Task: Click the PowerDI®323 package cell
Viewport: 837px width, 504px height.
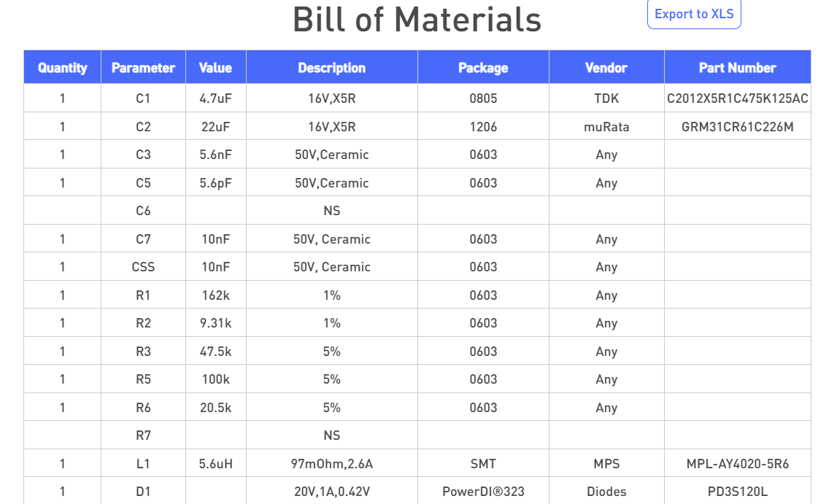Action: [483, 492]
